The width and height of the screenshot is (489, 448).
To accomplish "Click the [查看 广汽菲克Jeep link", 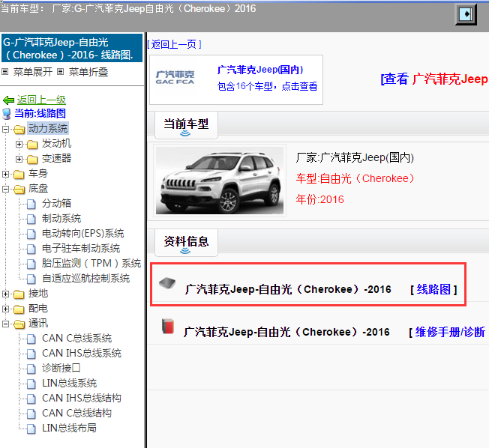I will point(434,79).
